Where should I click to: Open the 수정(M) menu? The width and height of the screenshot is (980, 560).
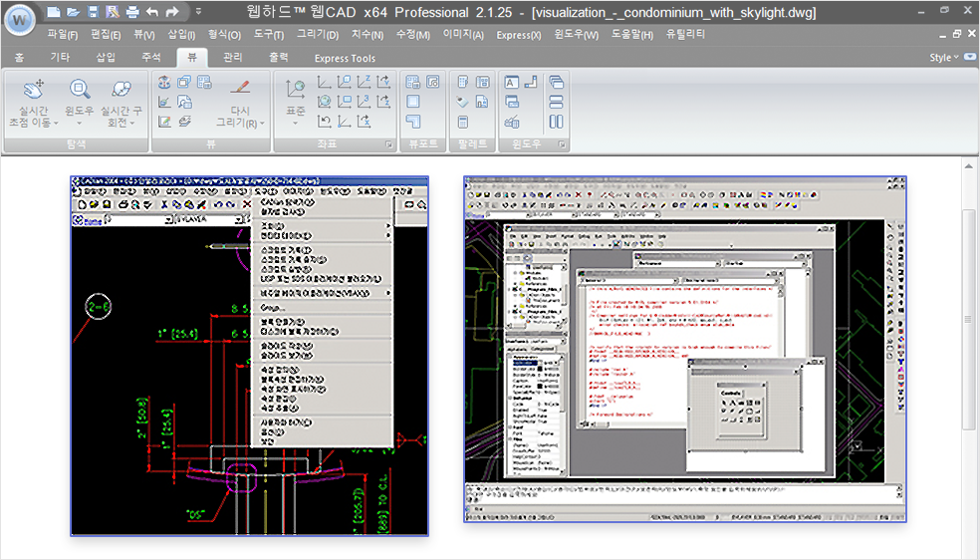click(413, 34)
